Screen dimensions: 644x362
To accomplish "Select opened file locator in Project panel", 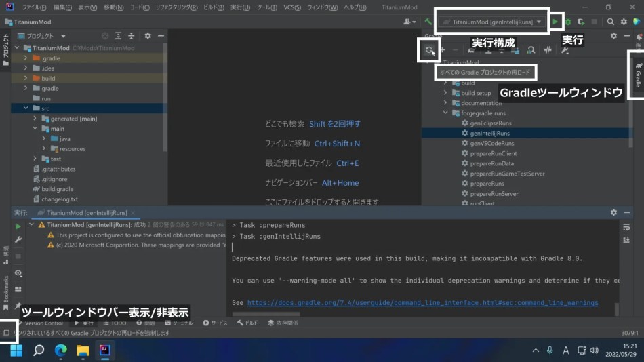I will tap(105, 36).
